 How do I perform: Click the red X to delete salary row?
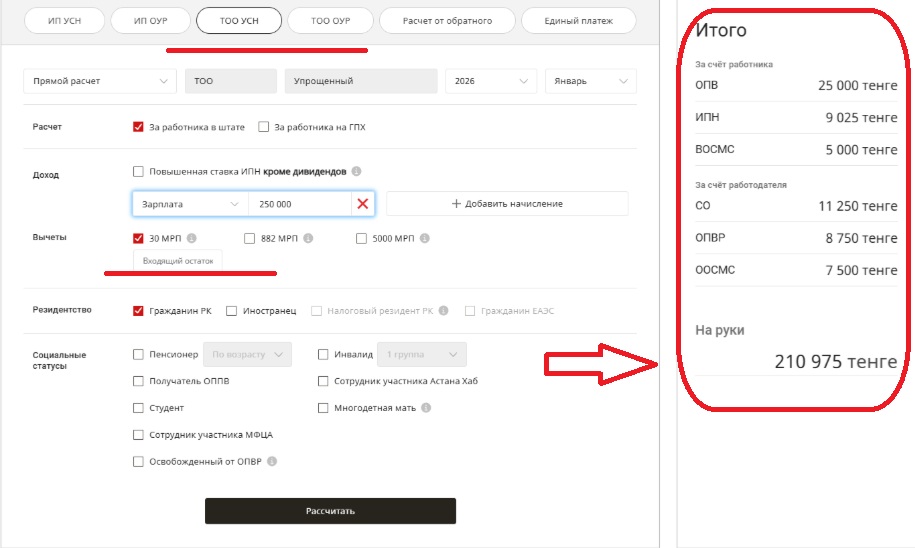pyautogui.click(x=362, y=204)
